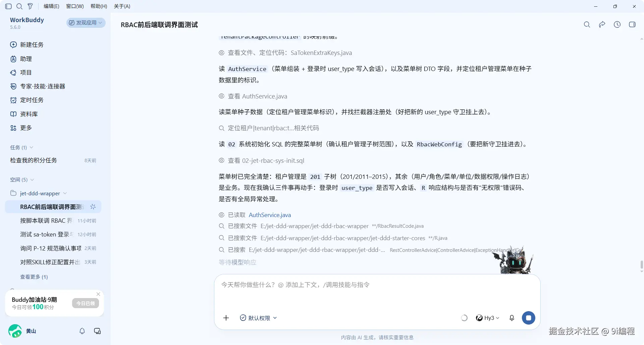
Task: Open 询问 P-12 规范确认事项 conversation
Action: [53, 248]
